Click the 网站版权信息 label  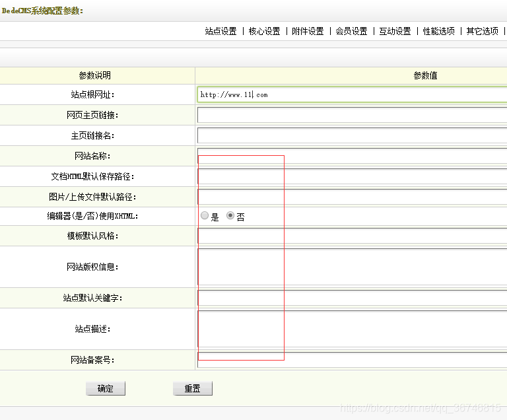point(92,267)
